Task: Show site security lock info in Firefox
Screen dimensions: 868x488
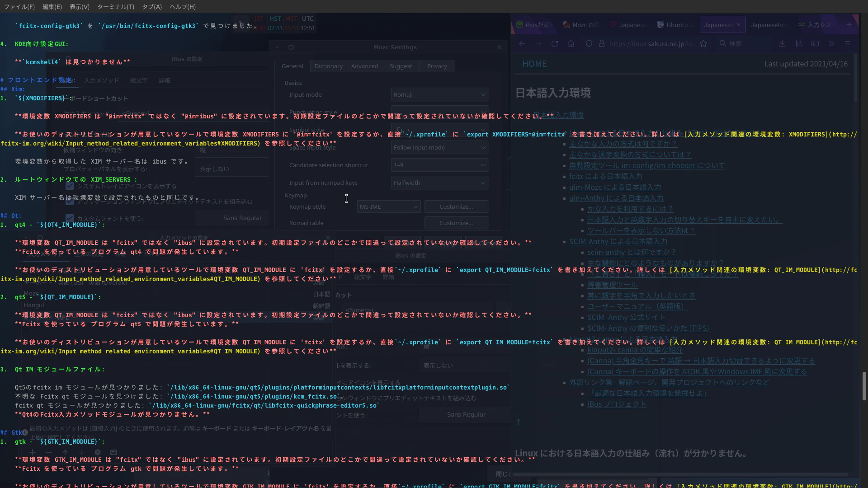Action: pyautogui.click(x=601, y=44)
